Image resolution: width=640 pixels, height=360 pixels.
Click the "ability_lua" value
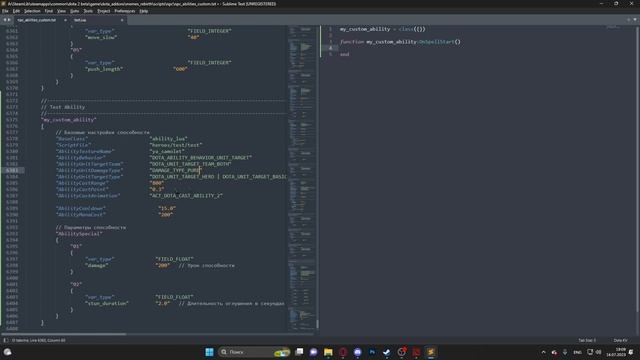click(x=168, y=139)
